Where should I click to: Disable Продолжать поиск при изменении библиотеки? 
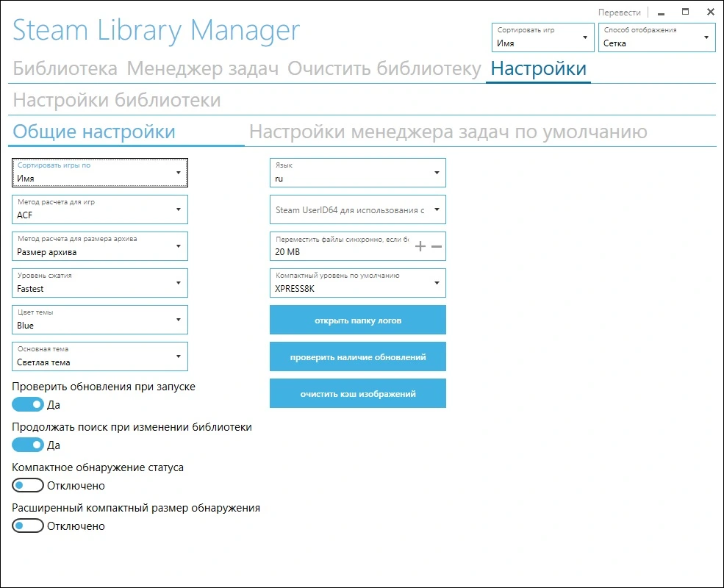[28, 445]
